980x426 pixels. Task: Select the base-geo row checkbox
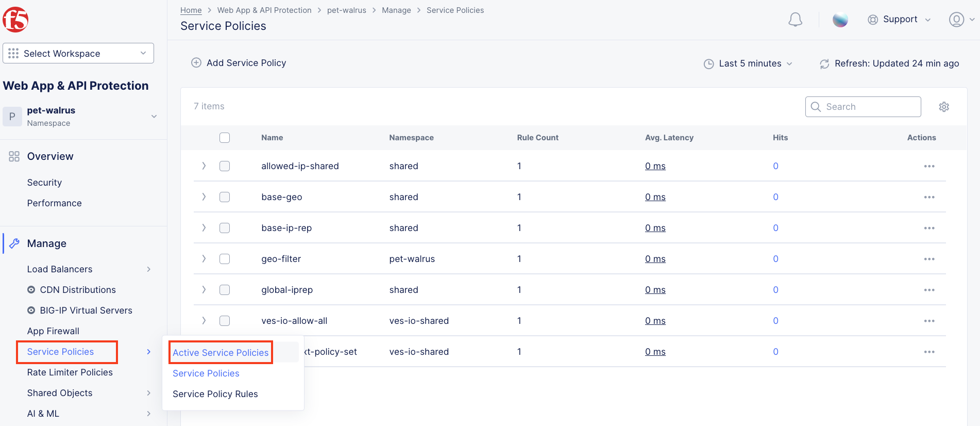225,197
